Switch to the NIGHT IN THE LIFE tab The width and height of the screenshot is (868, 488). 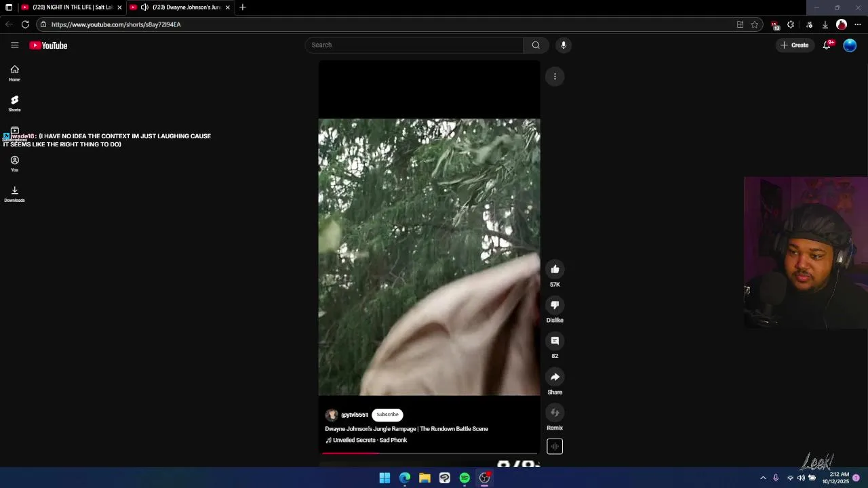coord(71,7)
